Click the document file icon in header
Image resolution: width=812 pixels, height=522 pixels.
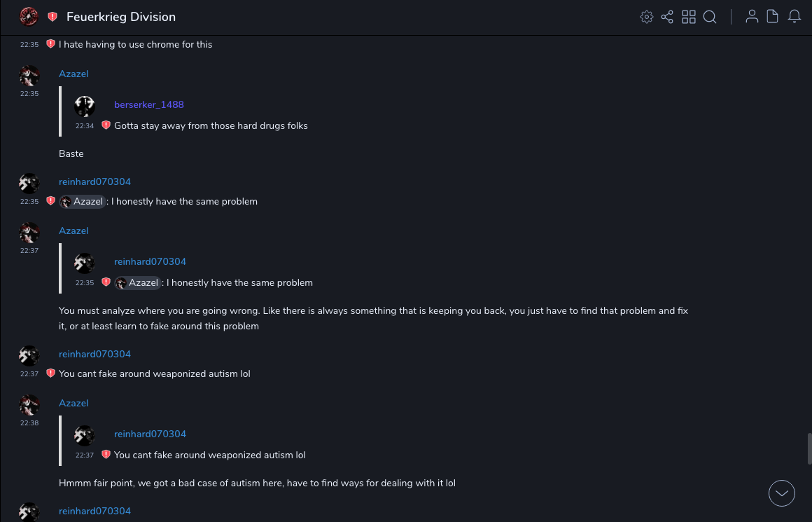[x=773, y=17]
